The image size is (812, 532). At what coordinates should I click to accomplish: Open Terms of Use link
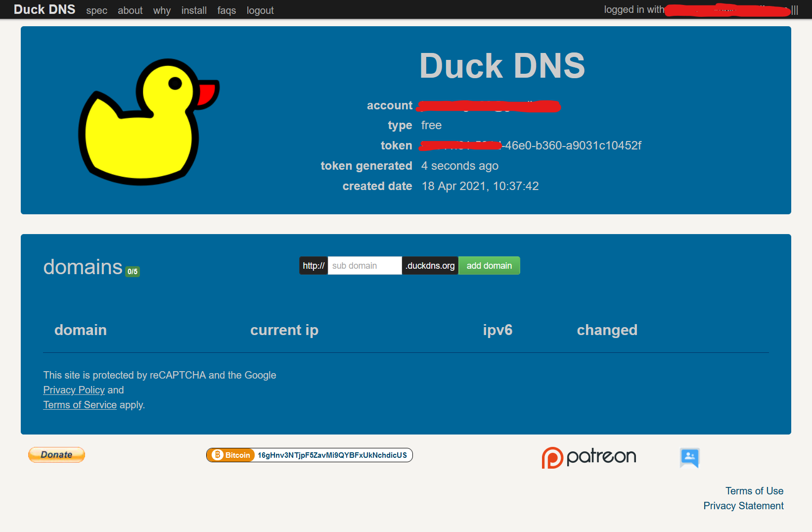pyautogui.click(x=754, y=491)
